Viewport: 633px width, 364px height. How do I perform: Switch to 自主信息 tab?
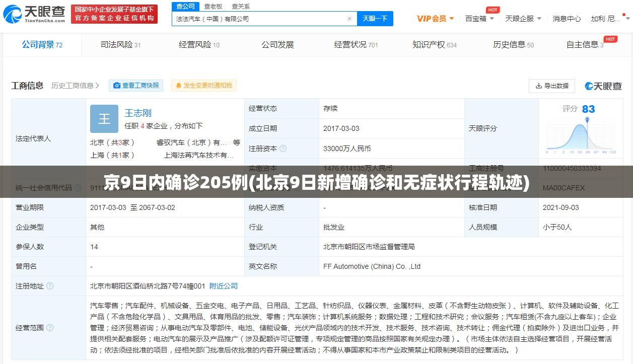(x=585, y=45)
